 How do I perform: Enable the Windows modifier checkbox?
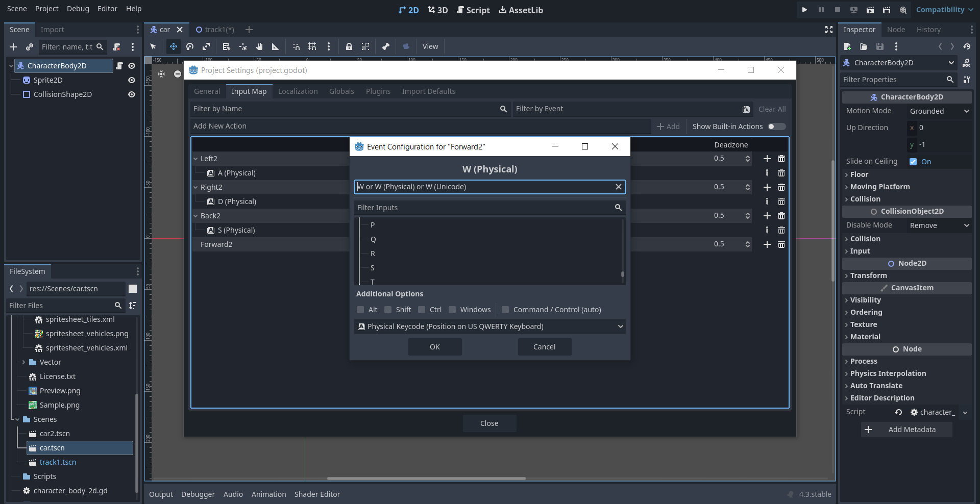(452, 310)
